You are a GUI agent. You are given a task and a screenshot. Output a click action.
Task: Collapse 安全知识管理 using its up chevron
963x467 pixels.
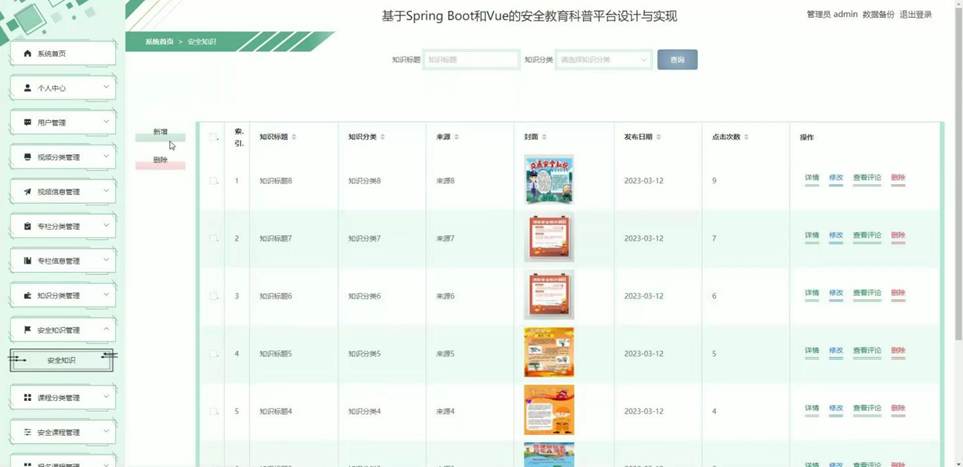[106, 329]
